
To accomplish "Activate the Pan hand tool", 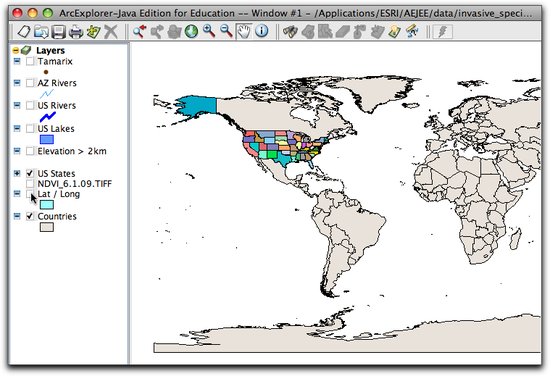I will [244, 31].
